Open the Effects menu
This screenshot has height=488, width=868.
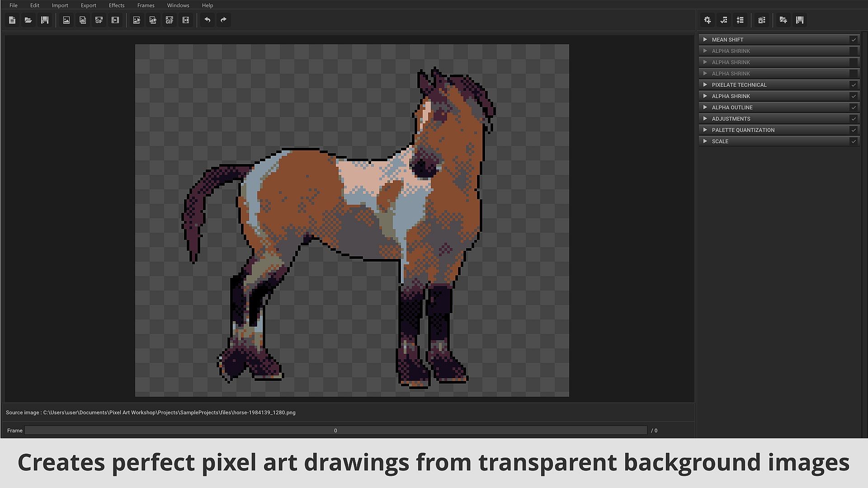click(116, 5)
